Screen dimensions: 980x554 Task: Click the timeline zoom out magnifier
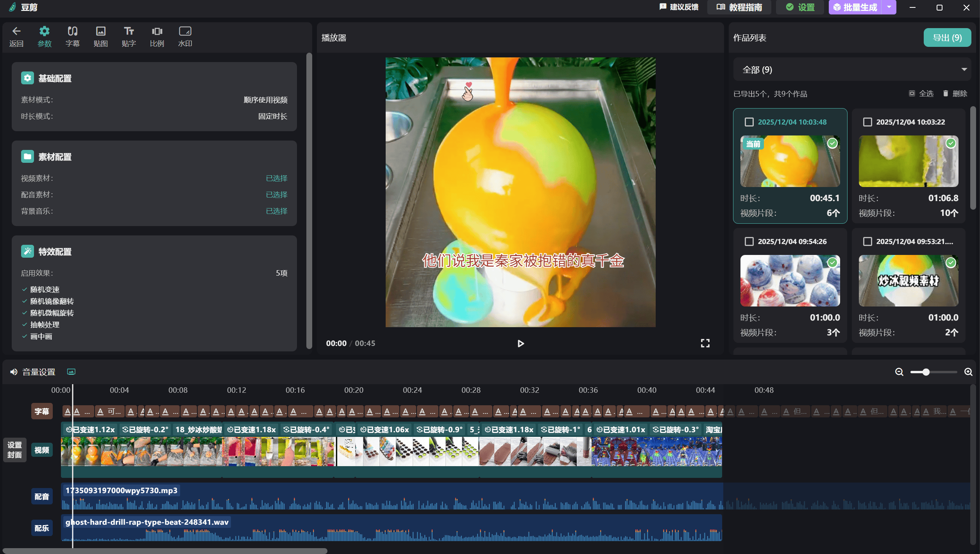click(x=899, y=372)
